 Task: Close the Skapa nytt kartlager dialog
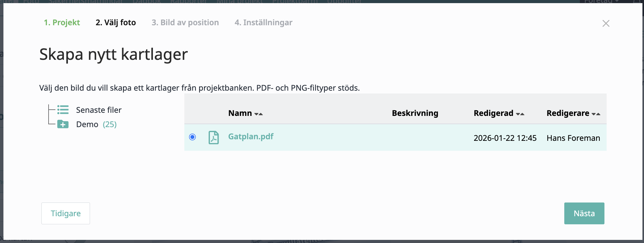coord(606,23)
